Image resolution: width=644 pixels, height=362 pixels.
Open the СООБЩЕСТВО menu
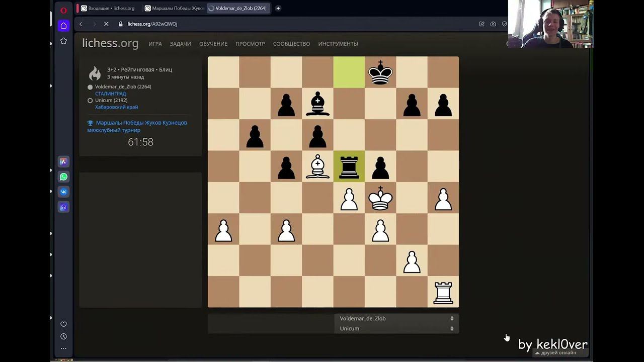[x=291, y=44]
